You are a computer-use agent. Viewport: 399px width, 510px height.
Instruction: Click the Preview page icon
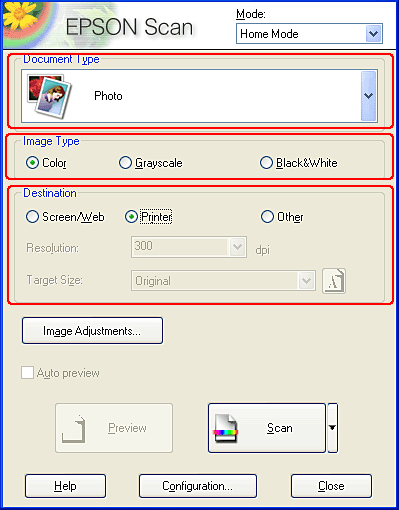click(74, 429)
